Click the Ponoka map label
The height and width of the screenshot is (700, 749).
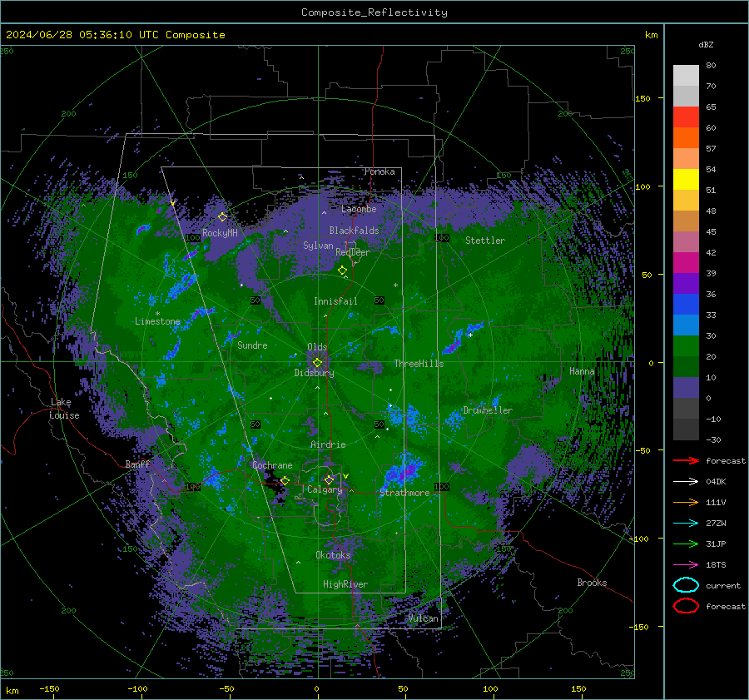click(x=379, y=171)
